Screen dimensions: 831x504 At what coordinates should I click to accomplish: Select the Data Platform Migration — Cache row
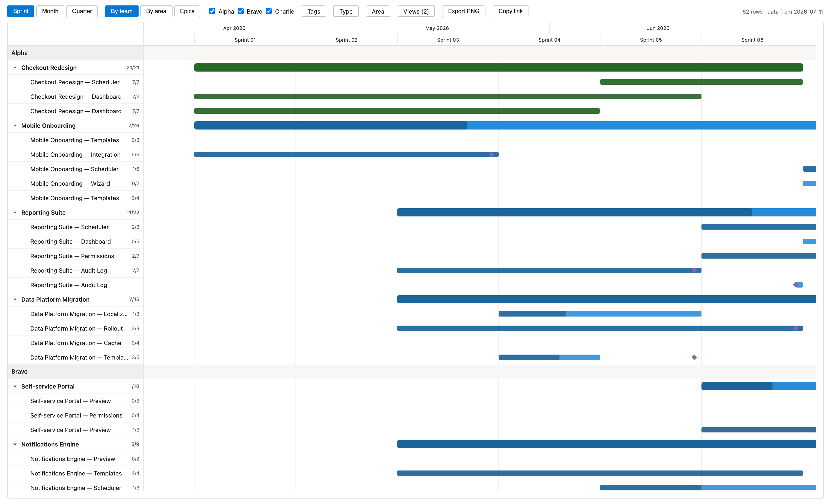[75, 343]
